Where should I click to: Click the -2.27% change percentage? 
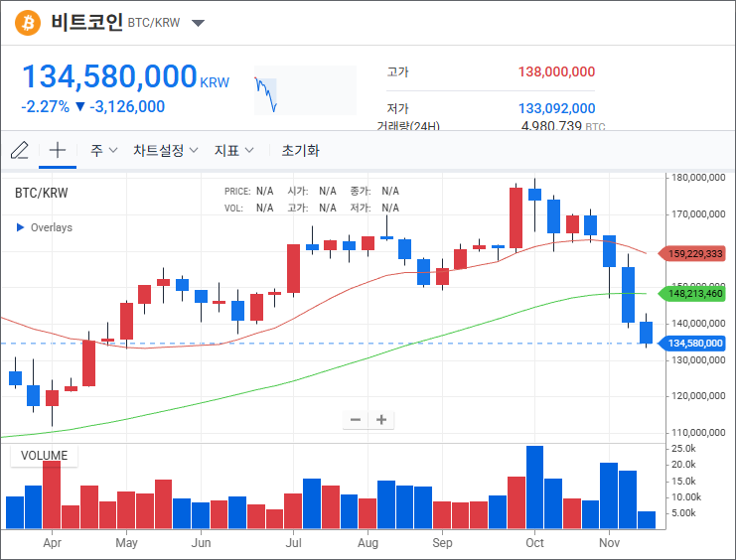click(x=45, y=106)
